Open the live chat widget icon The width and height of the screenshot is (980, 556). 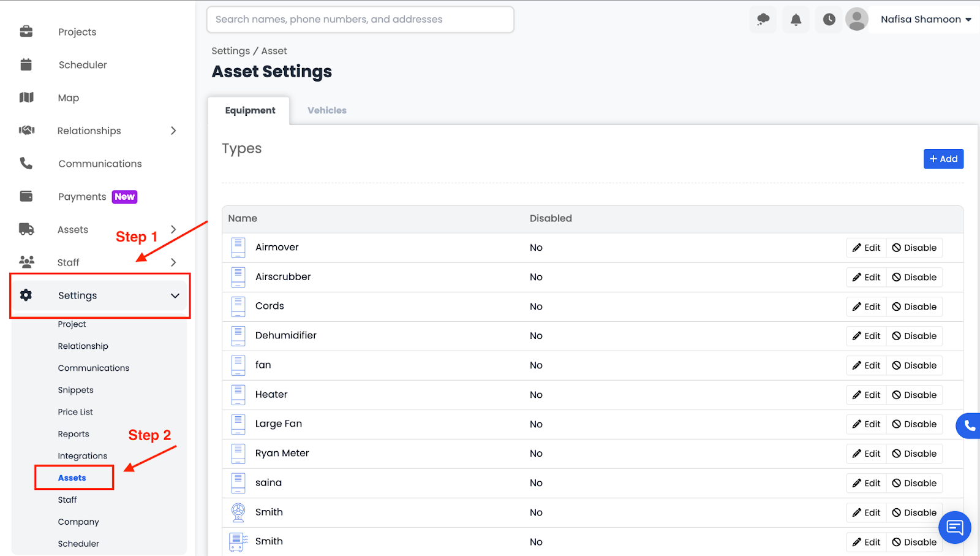pyautogui.click(x=954, y=527)
